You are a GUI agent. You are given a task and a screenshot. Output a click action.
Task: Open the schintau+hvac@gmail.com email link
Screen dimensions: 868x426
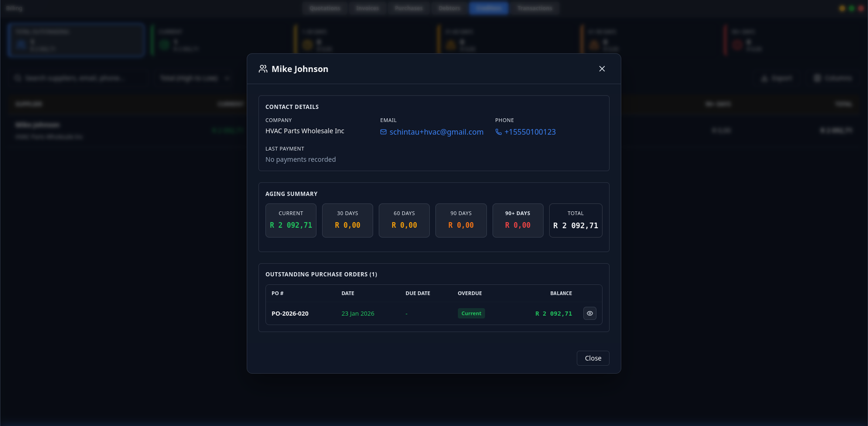tap(436, 132)
